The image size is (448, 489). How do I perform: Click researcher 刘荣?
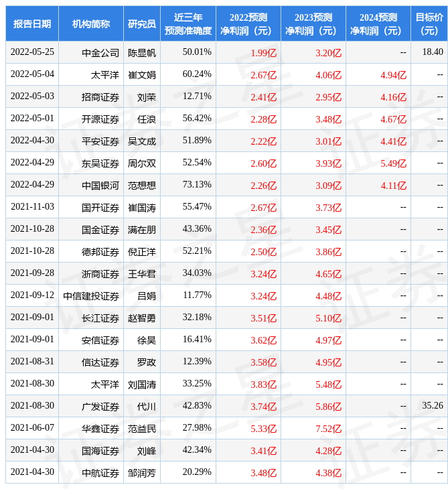(x=147, y=97)
